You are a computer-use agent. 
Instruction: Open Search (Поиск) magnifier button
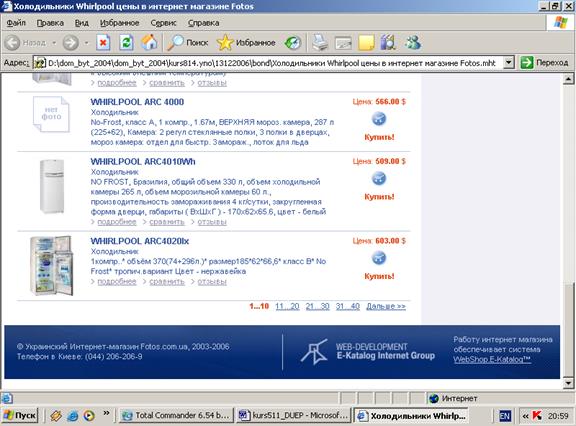point(188,43)
